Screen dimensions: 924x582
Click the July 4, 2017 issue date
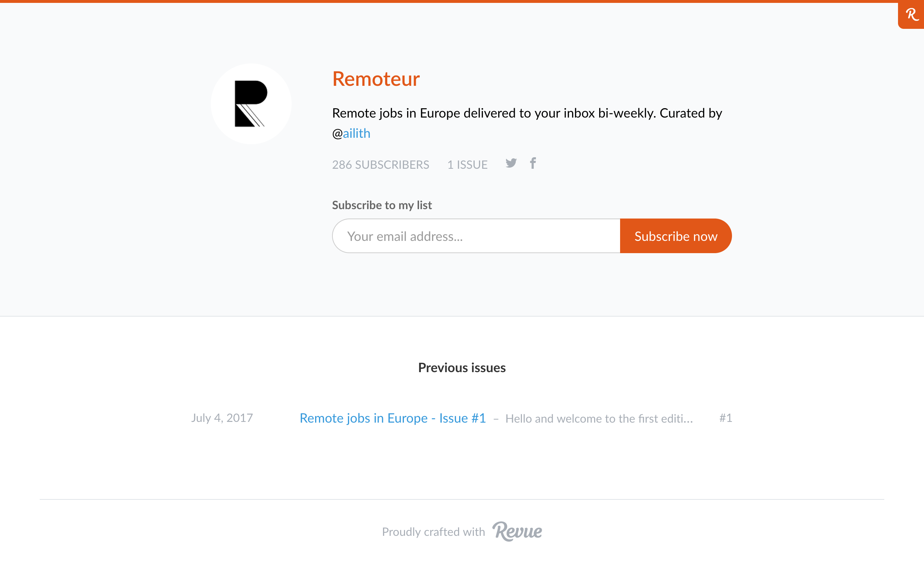[x=222, y=418]
